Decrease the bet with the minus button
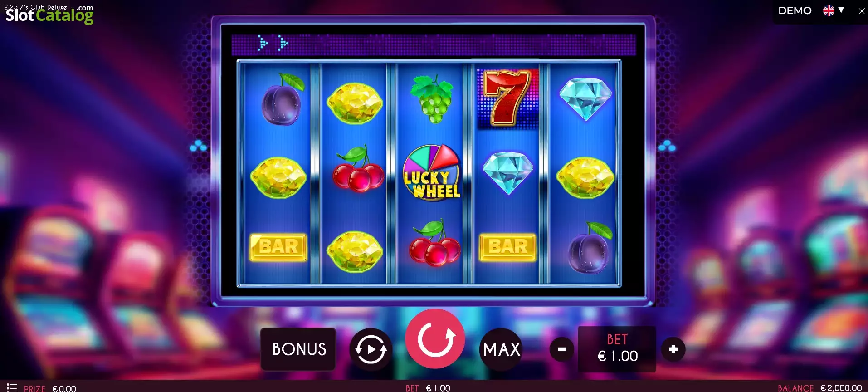 point(561,349)
